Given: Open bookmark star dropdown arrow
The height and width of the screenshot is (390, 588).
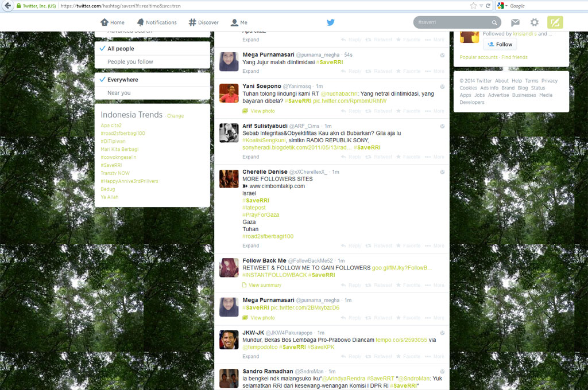Looking at the screenshot, I should [x=481, y=6].
